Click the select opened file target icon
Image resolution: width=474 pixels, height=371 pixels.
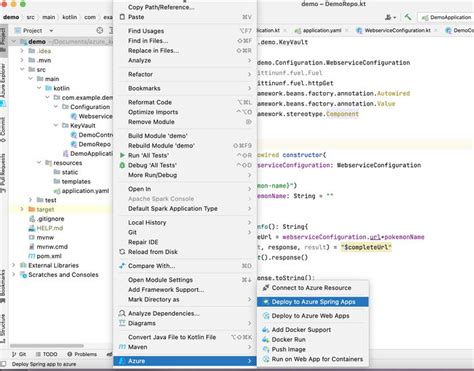tap(100, 30)
